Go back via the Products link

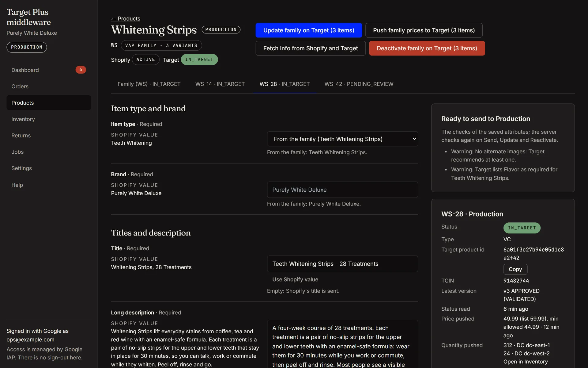click(126, 19)
